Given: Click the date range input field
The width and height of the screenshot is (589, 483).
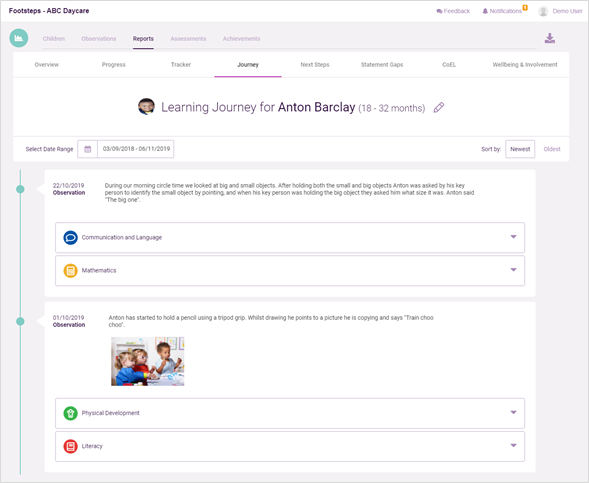Looking at the screenshot, I should (136, 149).
